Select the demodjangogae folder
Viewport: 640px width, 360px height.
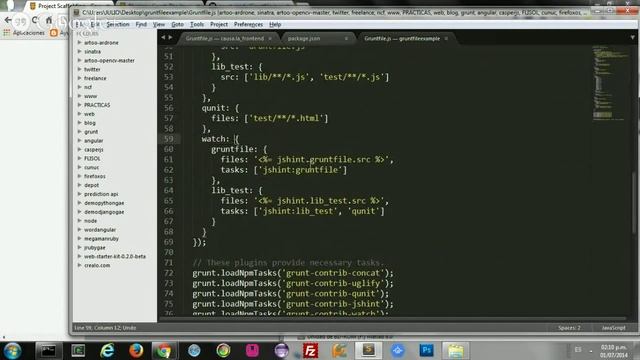click(104, 212)
